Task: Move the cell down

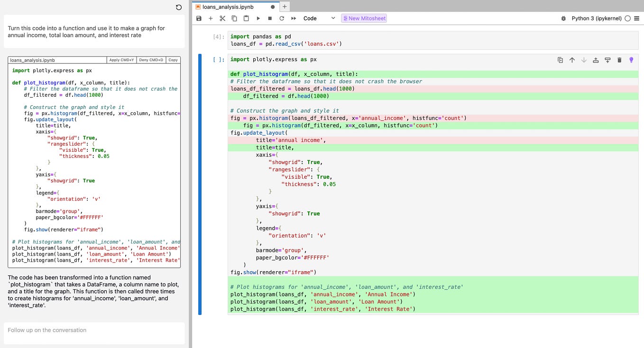Action: (584, 60)
